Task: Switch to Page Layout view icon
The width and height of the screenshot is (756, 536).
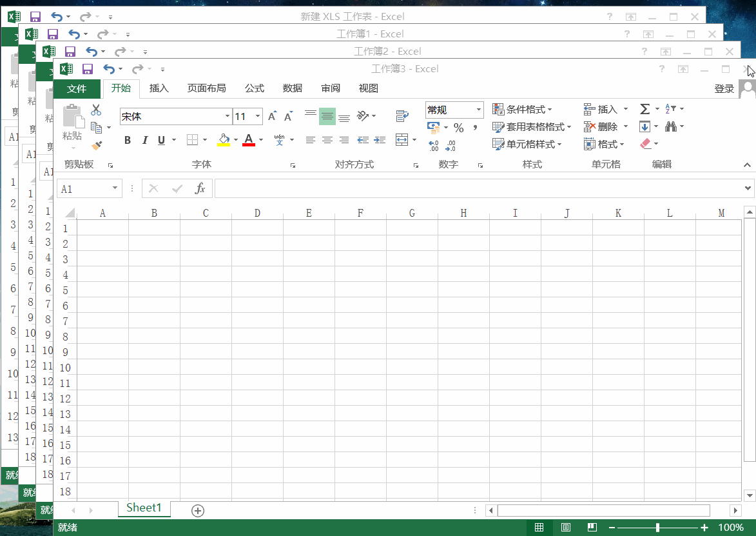Action: [x=566, y=528]
